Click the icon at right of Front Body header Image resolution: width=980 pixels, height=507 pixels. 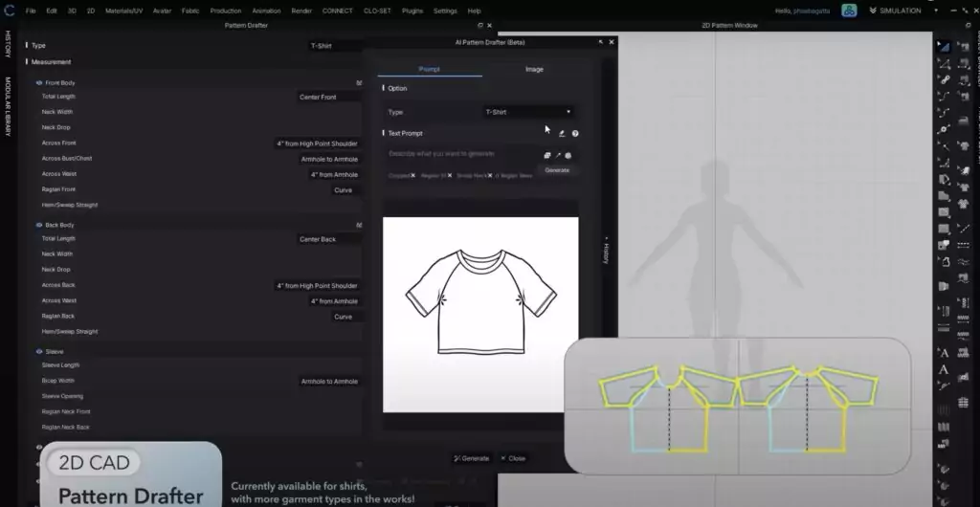pos(359,83)
